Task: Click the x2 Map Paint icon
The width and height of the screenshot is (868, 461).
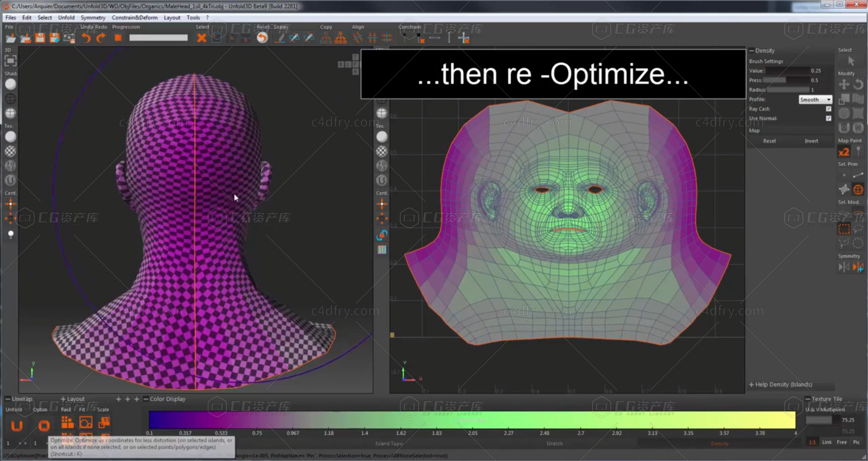Action: pos(844,152)
